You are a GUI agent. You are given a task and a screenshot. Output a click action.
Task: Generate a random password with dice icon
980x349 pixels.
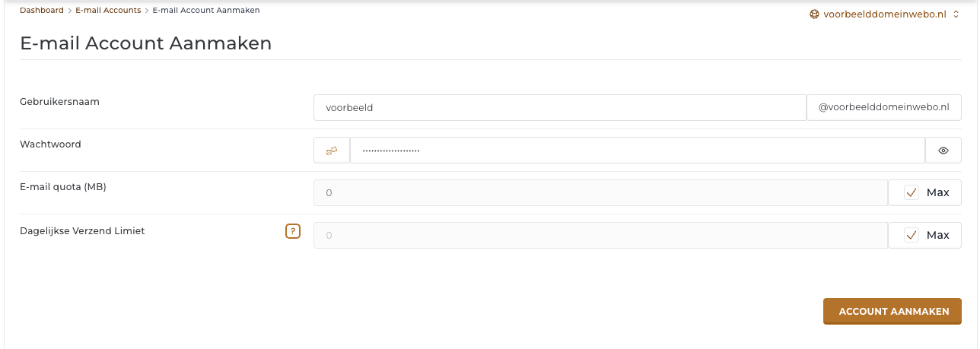332,151
